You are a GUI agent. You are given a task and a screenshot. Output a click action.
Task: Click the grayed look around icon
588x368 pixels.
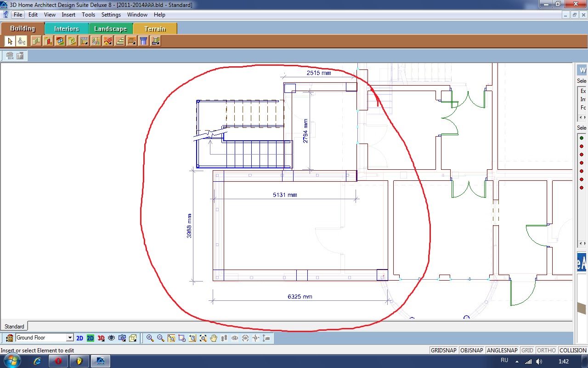tap(235, 338)
